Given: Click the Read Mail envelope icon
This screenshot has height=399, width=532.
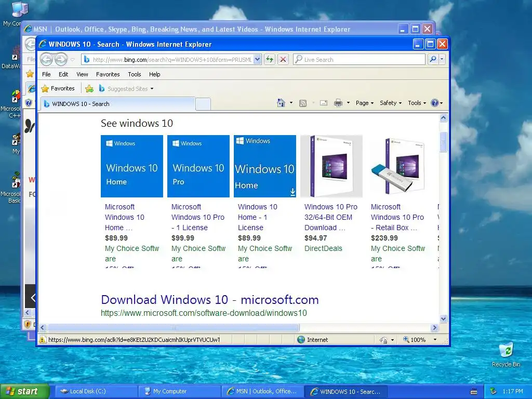Looking at the screenshot, I should 324,103.
